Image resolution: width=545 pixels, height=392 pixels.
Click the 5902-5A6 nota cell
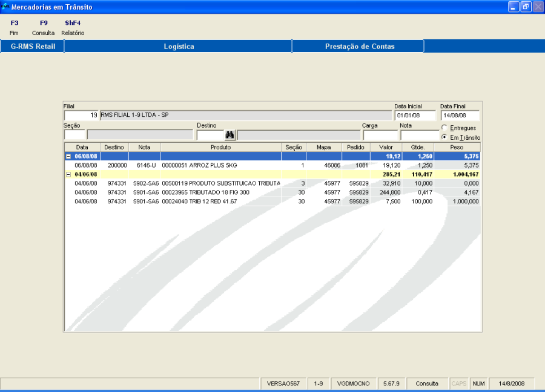coord(145,183)
